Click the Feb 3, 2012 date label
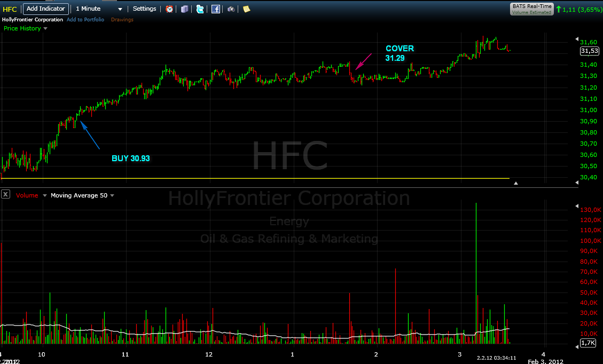The image size is (603, 364). (545, 361)
